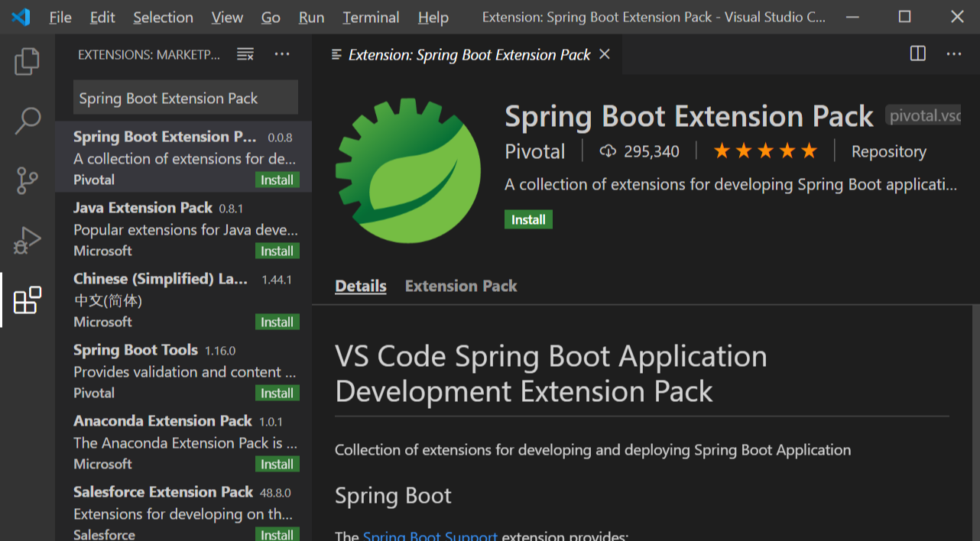Close the Spring Boot Extension Pack tab
The image size is (980, 541).
pos(605,54)
